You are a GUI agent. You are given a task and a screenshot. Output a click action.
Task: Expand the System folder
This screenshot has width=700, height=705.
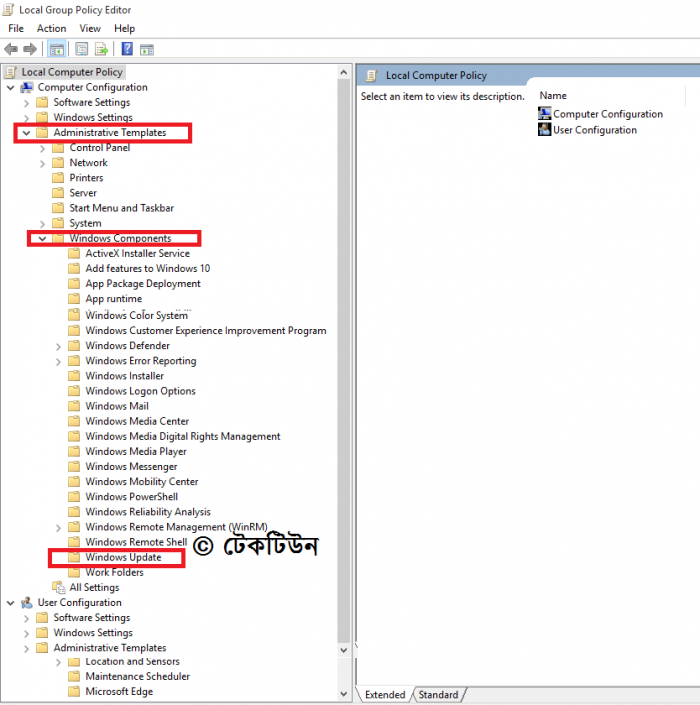(x=42, y=224)
